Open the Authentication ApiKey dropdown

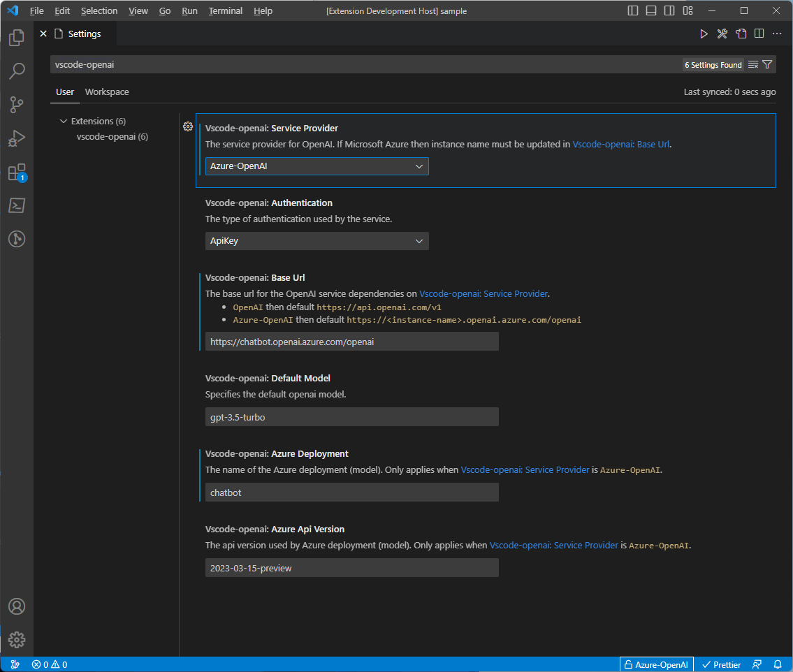[x=317, y=241]
